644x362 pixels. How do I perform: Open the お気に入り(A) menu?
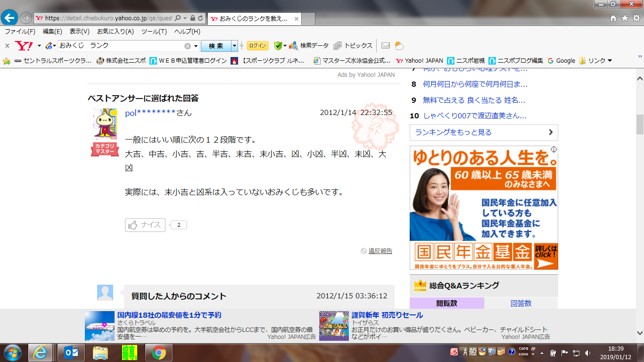point(116,32)
